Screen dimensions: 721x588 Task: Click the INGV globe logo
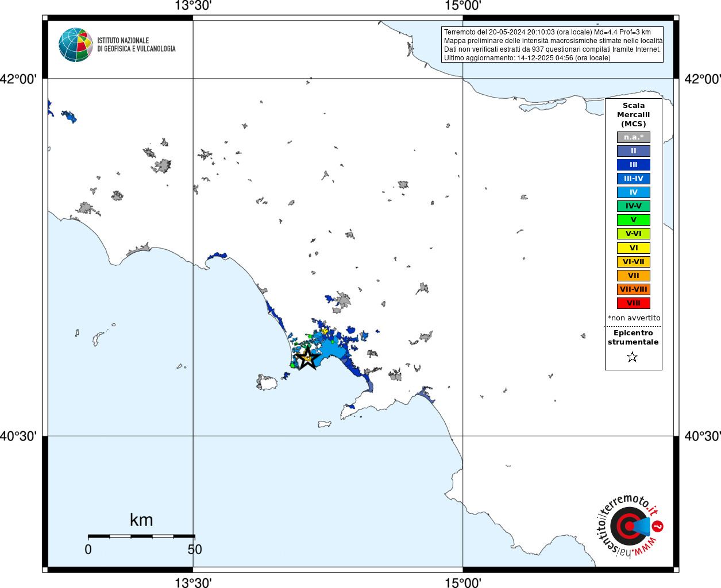(75, 45)
